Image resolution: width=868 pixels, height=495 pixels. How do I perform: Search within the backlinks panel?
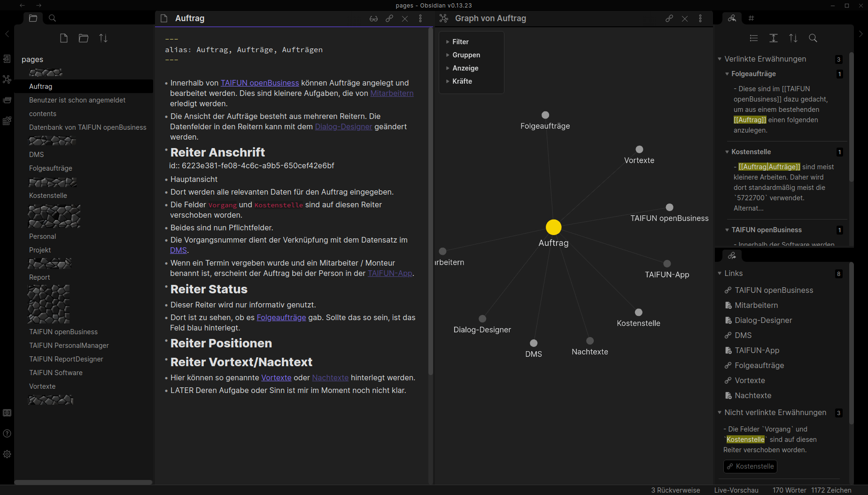coord(813,38)
